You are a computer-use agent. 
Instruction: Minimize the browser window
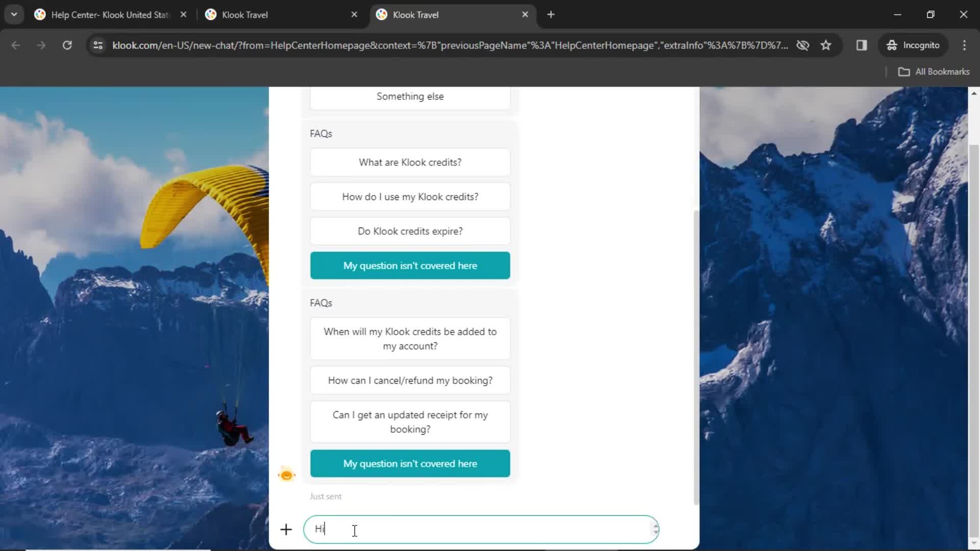point(897,15)
